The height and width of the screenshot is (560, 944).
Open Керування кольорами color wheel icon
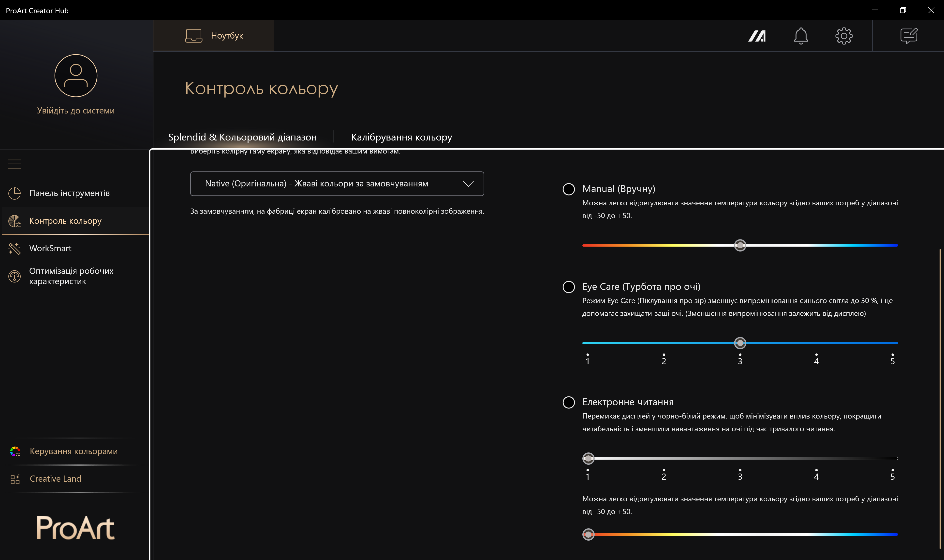tap(15, 451)
